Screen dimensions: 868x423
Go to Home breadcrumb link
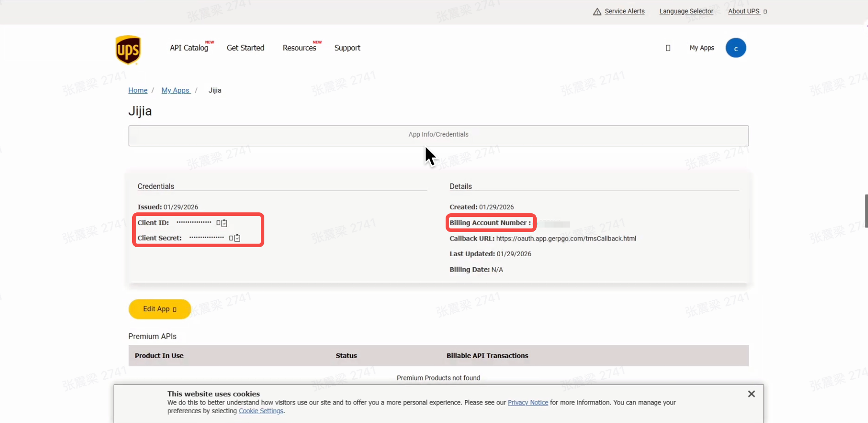click(138, 90)
